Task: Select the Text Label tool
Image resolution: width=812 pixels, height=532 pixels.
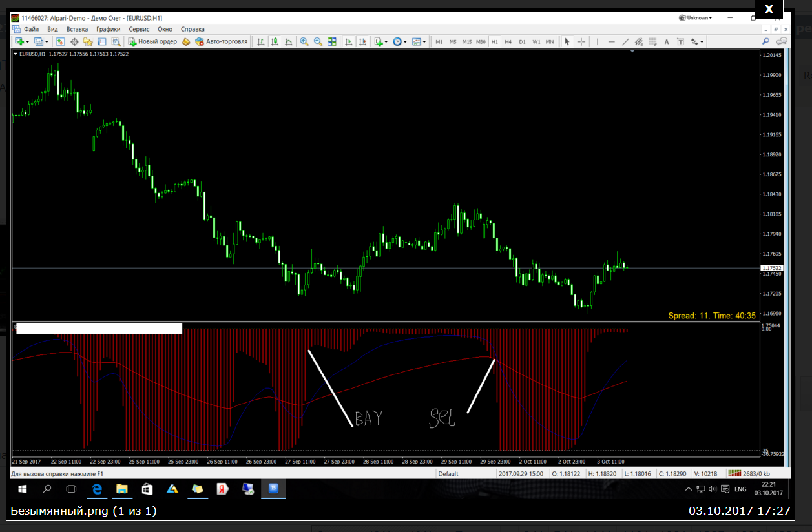Action: pos(680,41)
